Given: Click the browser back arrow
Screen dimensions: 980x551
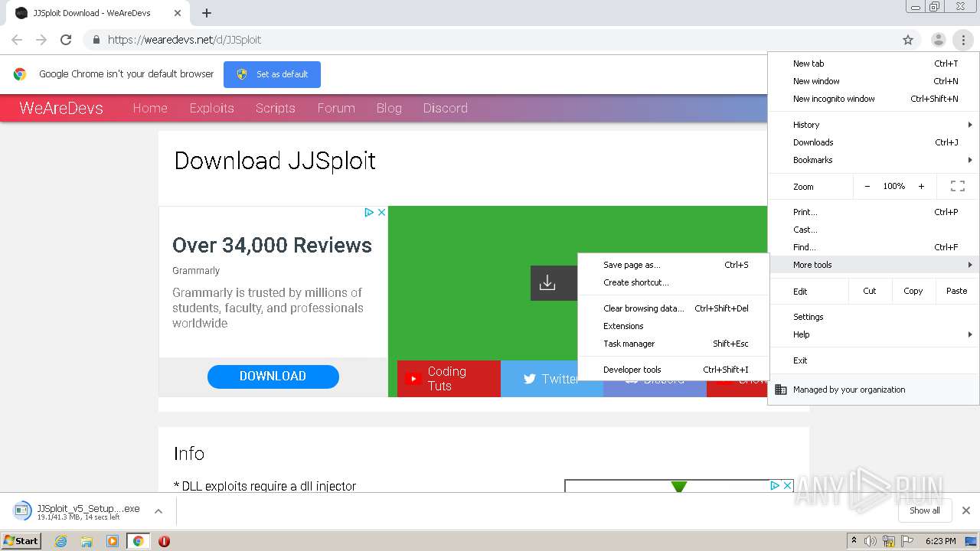Looking at the screenshot, I should [x=17, y=40].
